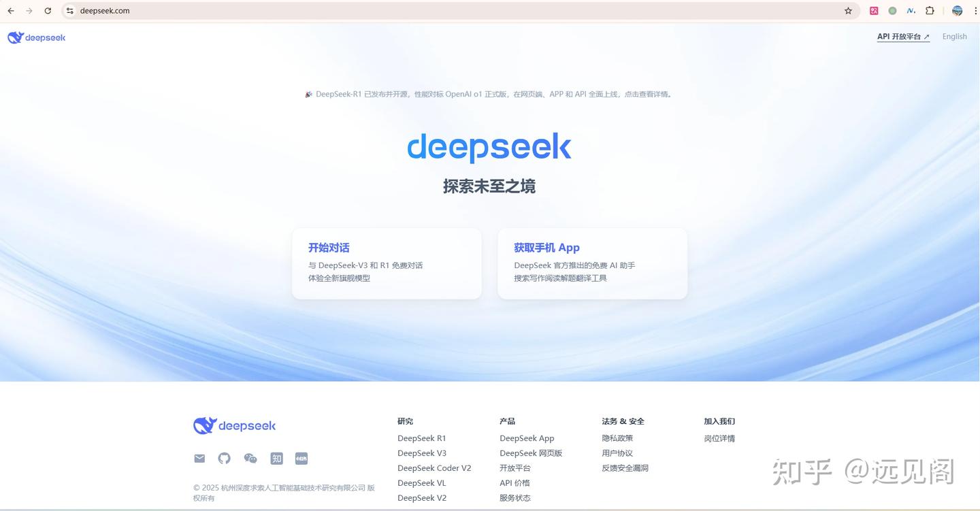View 隐私政策 under 法务 & 安全
The width and height of the screenshot is (980, 511).
point(617,438)
